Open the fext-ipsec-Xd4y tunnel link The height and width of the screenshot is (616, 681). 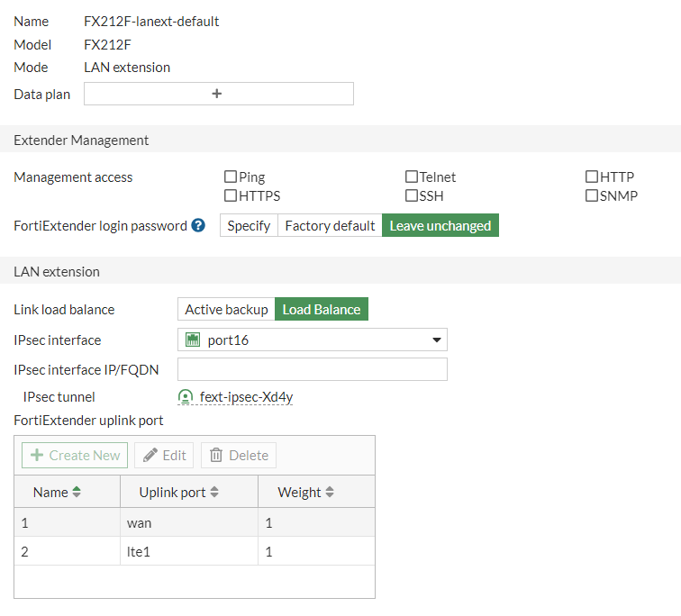point(246,397)
